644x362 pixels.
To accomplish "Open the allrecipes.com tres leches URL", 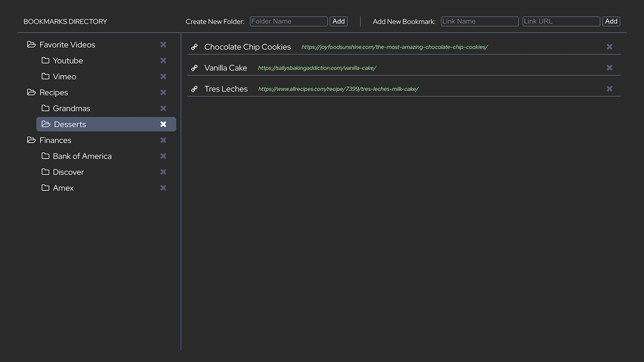I will [x=339, y=89].
